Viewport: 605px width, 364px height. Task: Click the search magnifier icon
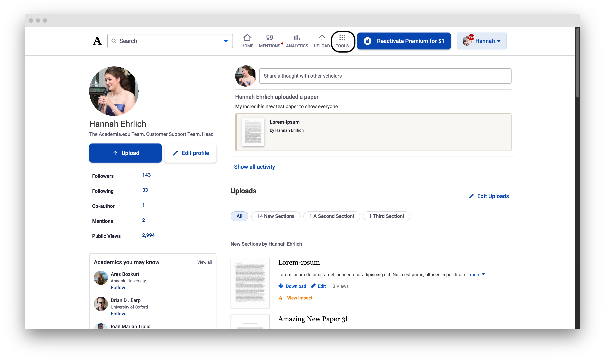click(x=114, y=41)
